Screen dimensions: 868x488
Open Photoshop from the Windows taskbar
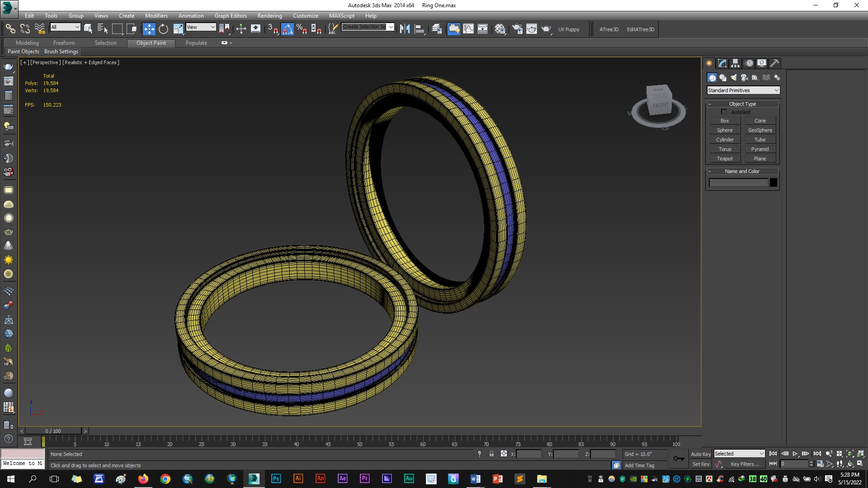pyautogui.click(x=276, y=479)
